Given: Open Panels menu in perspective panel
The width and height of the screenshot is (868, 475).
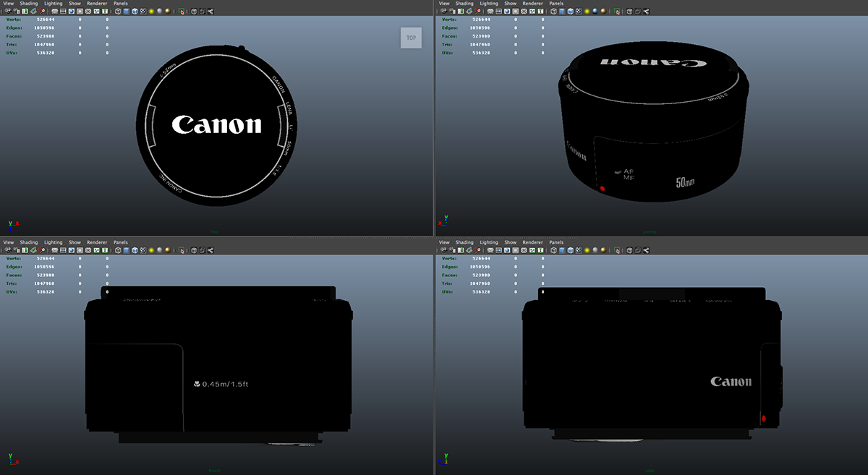Looking at the screenshot, I should (x=556, y=3).
